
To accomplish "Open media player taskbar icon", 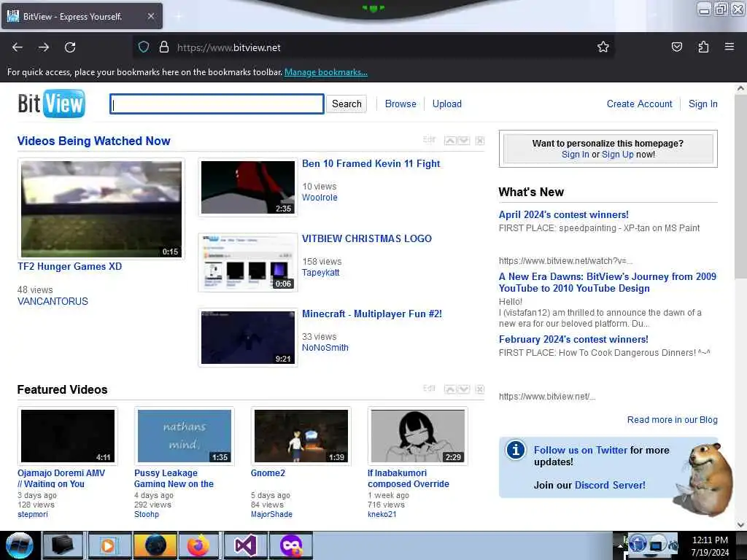I will [109, 545].
